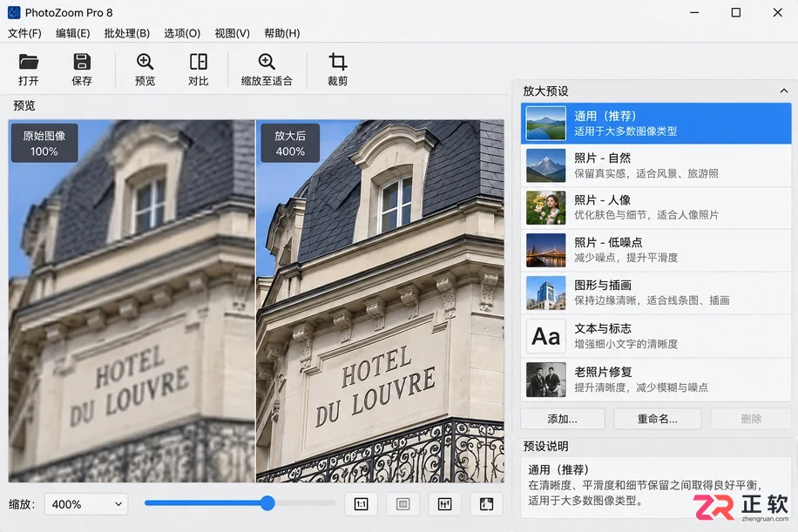Click the 预设说明 heading
This screenshot has height=532, width=798.
pyautogui.click(x=545, y=446)
